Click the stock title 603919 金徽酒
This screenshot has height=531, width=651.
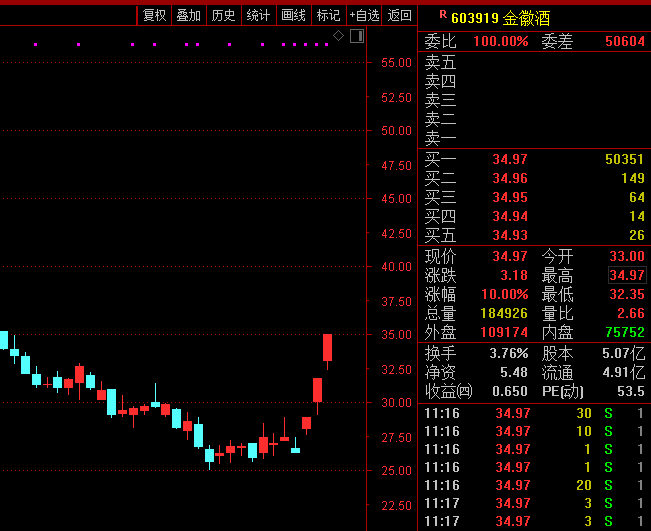[500, 18]
